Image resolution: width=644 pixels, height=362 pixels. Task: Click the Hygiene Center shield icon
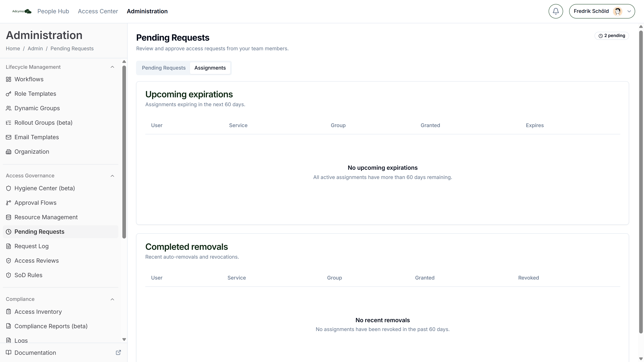pyautogui.click(x=8, y=188)
